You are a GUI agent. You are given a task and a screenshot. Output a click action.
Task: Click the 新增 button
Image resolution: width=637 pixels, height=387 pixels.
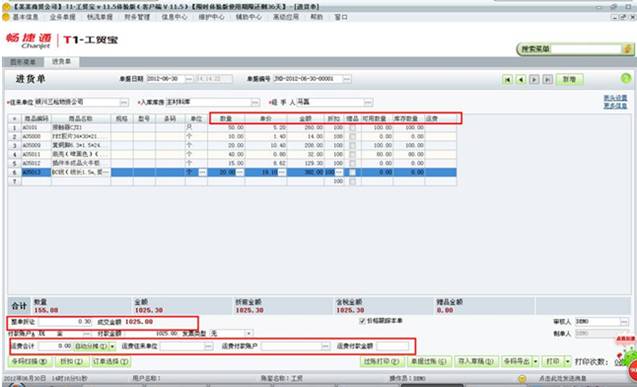569,79
